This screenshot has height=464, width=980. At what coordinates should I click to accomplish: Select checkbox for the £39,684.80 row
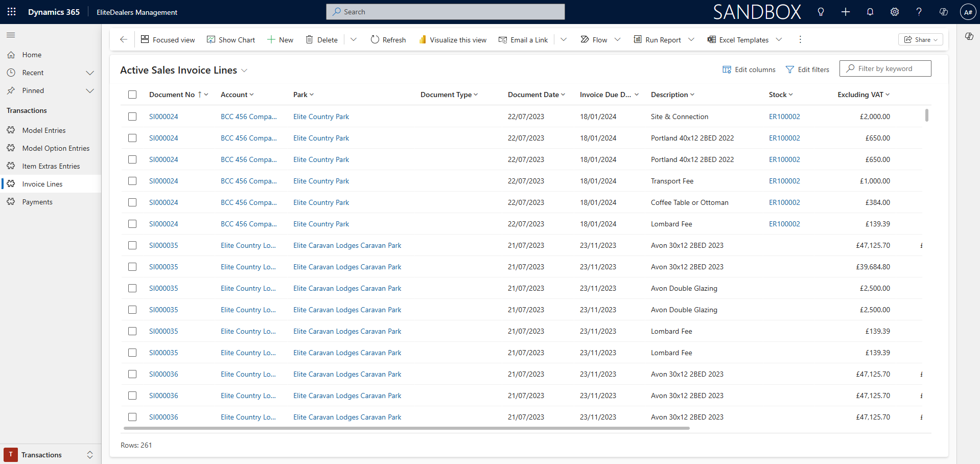pos(132,267)
